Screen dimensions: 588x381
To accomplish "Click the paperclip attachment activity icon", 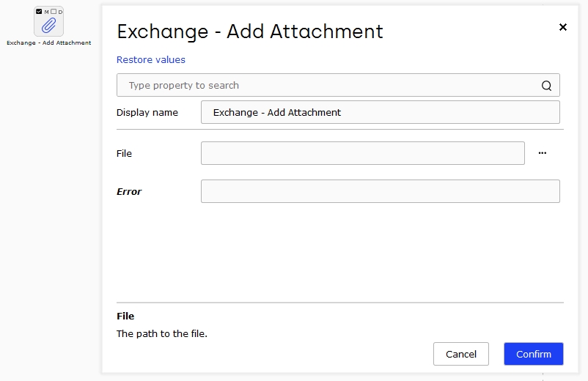I will (48, 26).
